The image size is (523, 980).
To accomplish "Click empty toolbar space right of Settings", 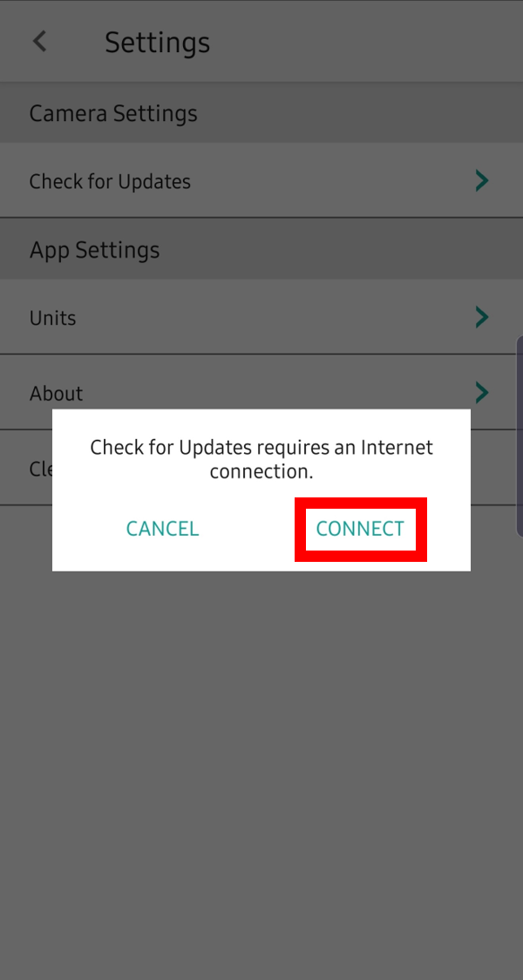I will coord(367,41).
